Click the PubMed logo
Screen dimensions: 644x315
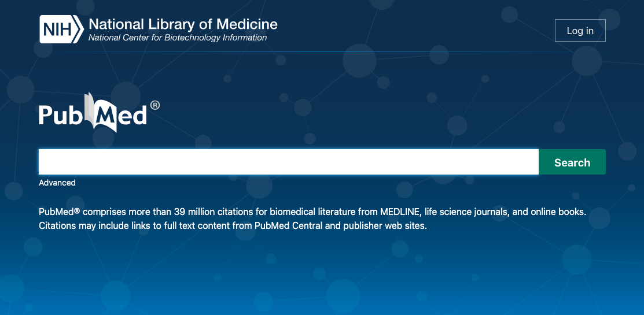click(x=93, y=114)
